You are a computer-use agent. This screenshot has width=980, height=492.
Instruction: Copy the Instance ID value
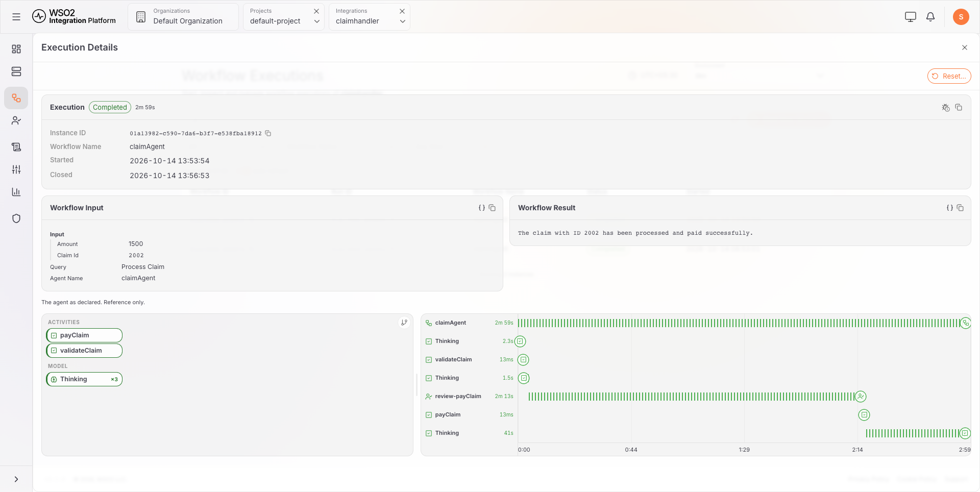(x=268, y=133)
